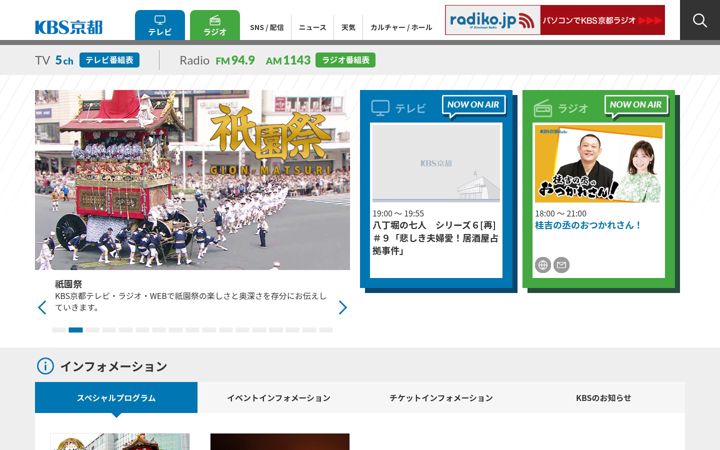Show the next carousel slide
Screen dimensions: 720x450
343,307
